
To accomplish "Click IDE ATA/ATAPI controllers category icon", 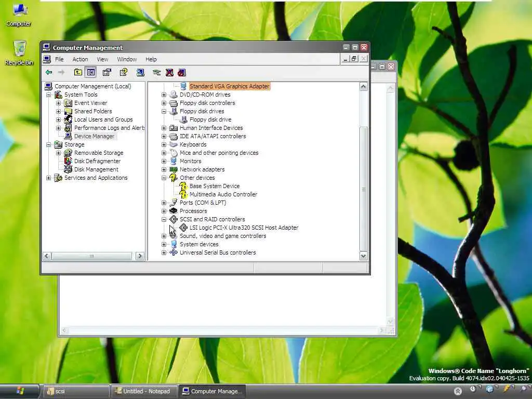I will coord(174,136).
